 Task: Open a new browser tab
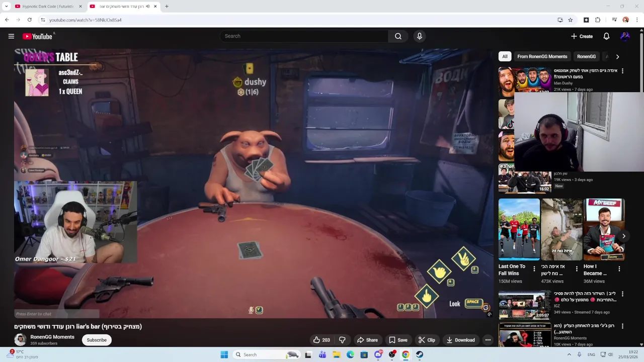pos(167,7)
